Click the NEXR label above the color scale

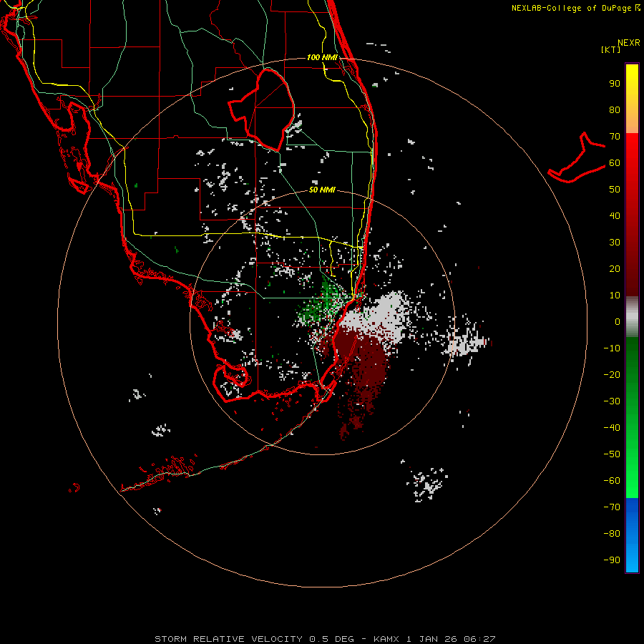(629, 43)
